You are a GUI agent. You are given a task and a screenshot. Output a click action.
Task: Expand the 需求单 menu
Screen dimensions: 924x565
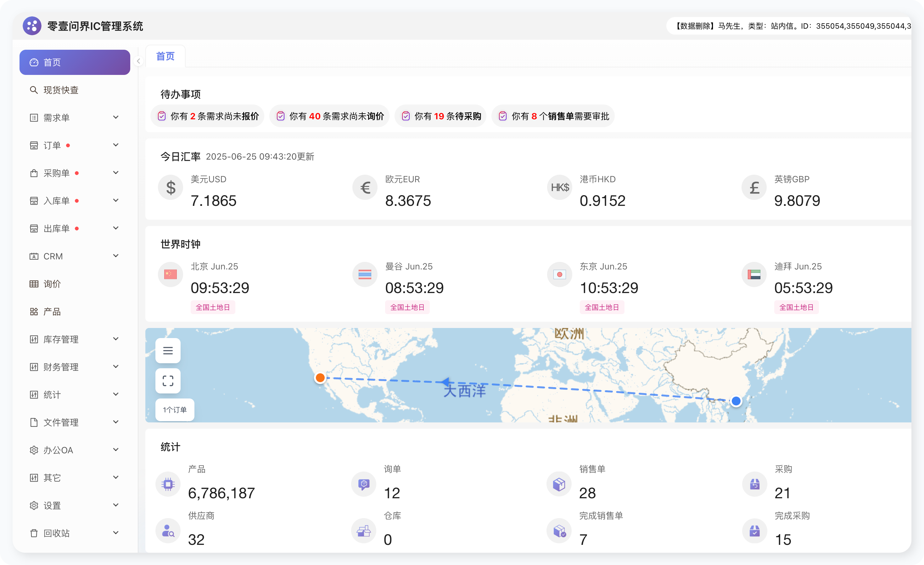point(75,117)
